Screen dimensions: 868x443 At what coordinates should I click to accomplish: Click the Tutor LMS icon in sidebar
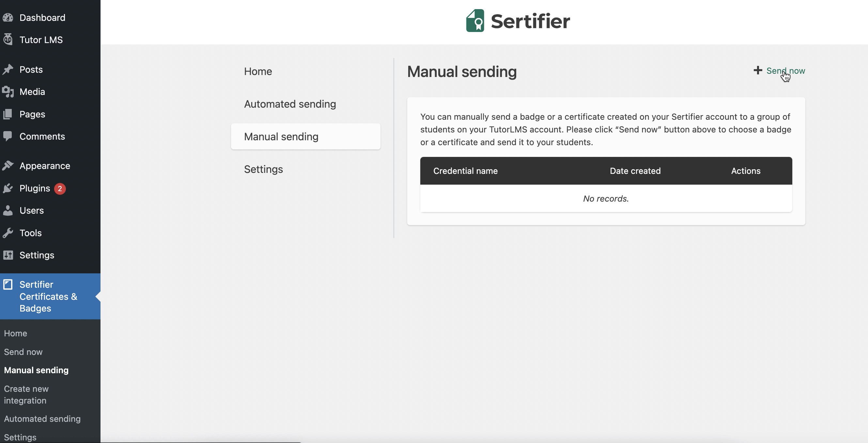tap(8, 39)
